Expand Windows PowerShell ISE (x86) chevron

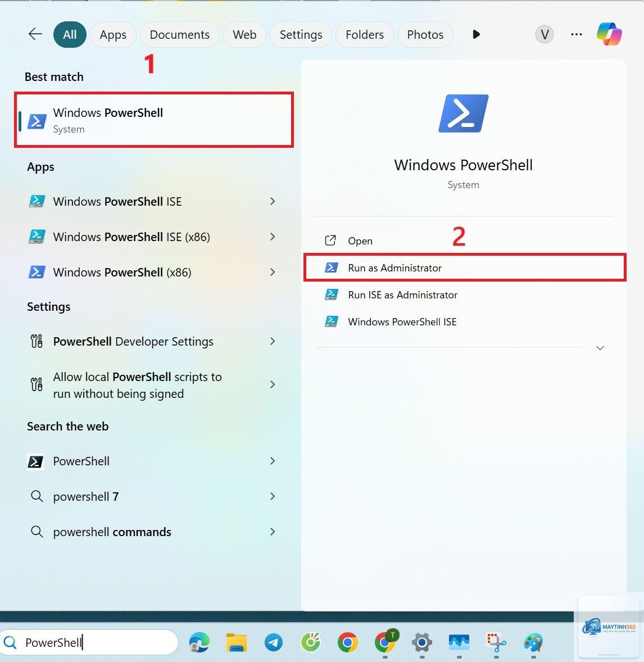[x=273, y=237]
